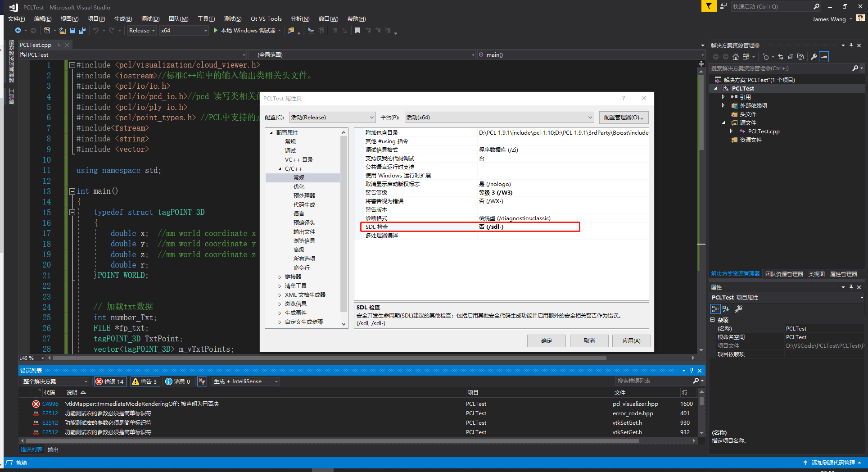868x472 pixels.
Task: Click the pending changes filter clock icon
Action: click(766, 57)
